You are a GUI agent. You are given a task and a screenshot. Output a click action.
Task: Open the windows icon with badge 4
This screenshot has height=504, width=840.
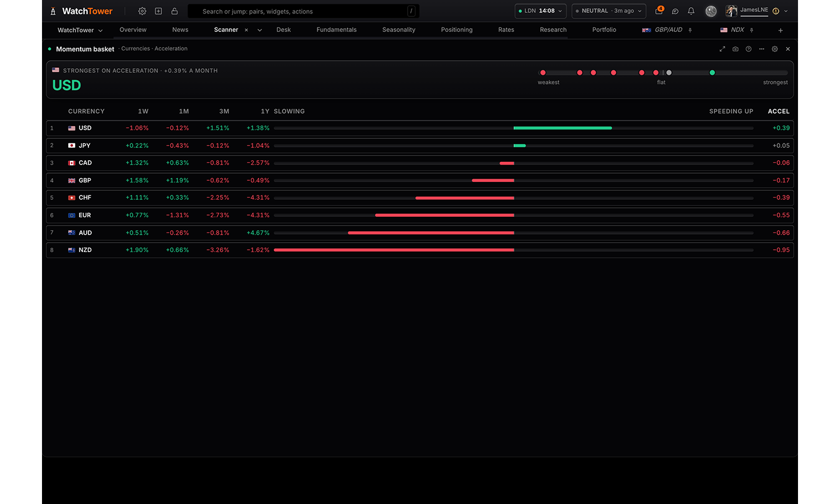[x=659, y=11]
